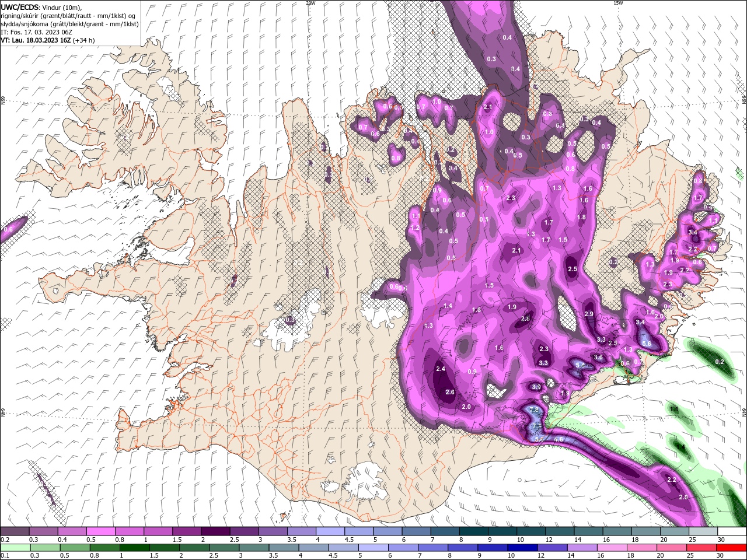Click the darkest green rain swatch between 1 and 1.5
747x560 pixels.
click(x=135, y=548)
